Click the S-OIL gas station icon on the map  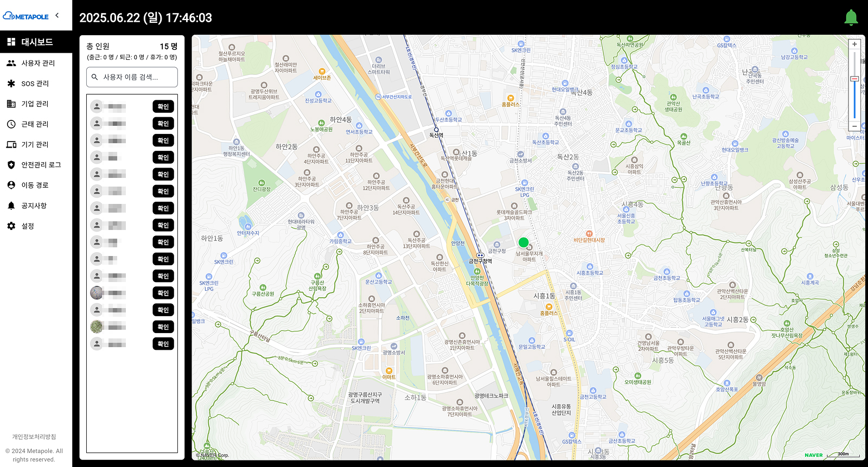[x=569, y=334]
